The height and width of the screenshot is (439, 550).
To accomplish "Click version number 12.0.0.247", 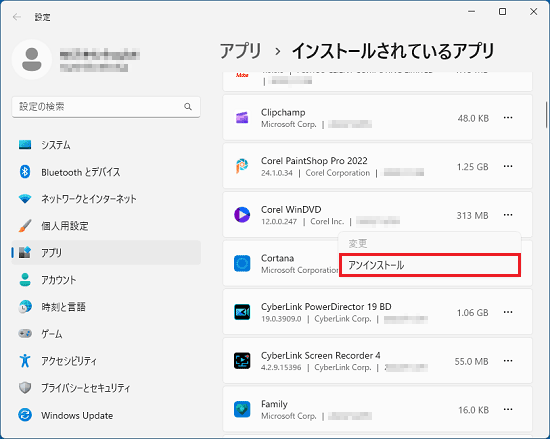I will pyautogui.click(x=279, y=222).
